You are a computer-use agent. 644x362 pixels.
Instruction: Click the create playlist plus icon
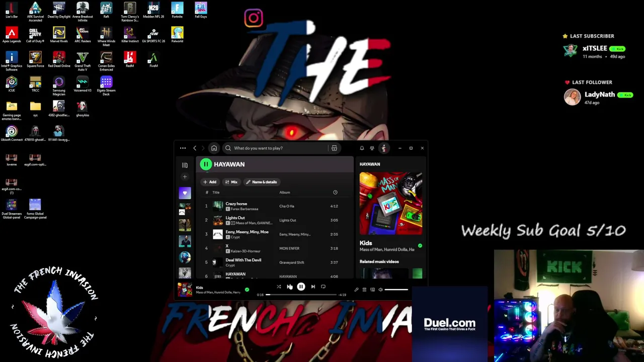(x=185, y=177)
